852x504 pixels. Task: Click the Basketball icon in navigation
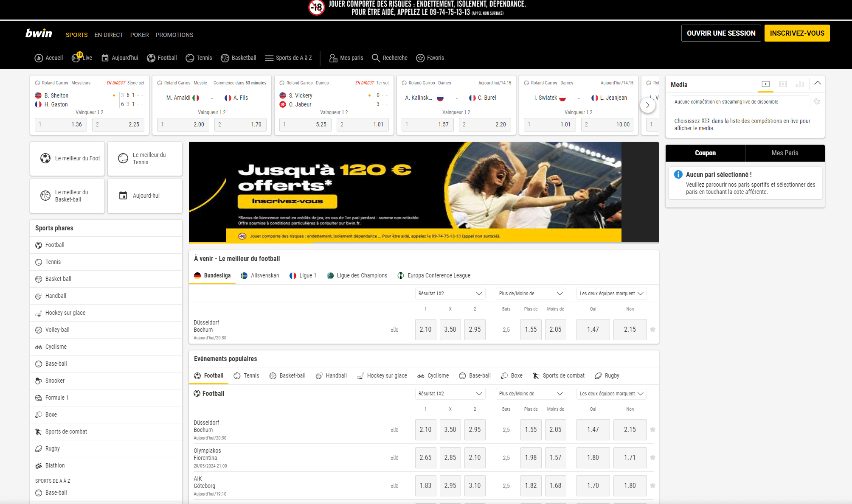coord(225,58)
